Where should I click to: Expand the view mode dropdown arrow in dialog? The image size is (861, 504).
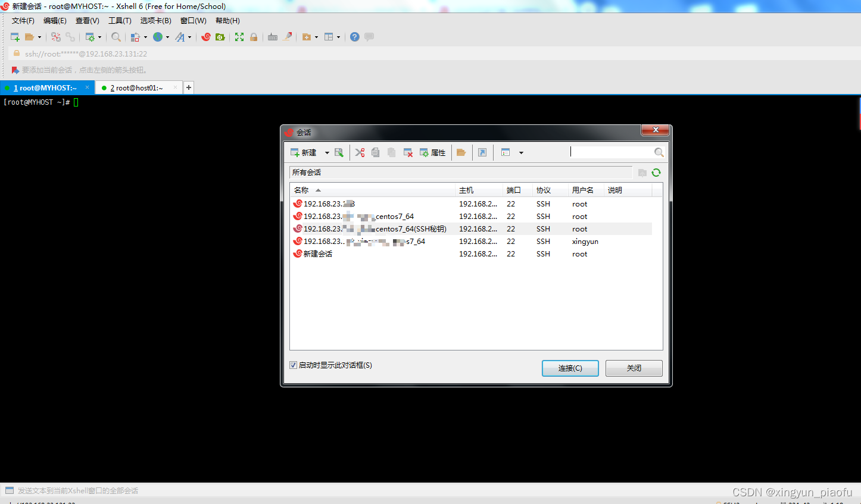pyautogui.click(x=521, y=153)
